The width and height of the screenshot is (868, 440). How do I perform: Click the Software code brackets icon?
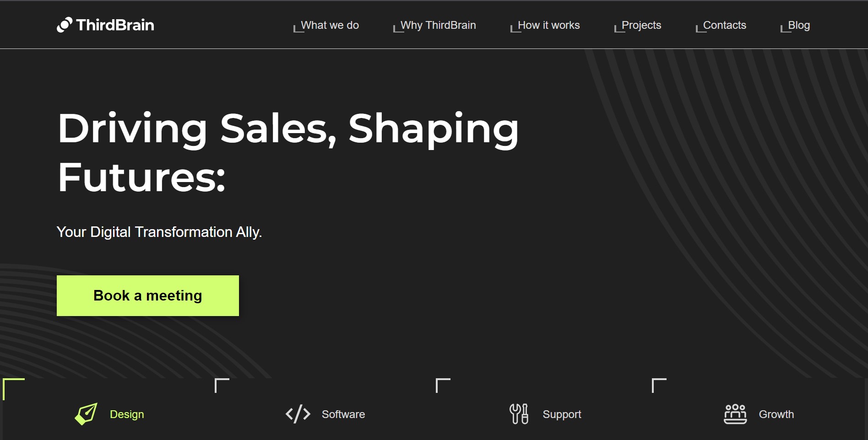pos(298,414)
